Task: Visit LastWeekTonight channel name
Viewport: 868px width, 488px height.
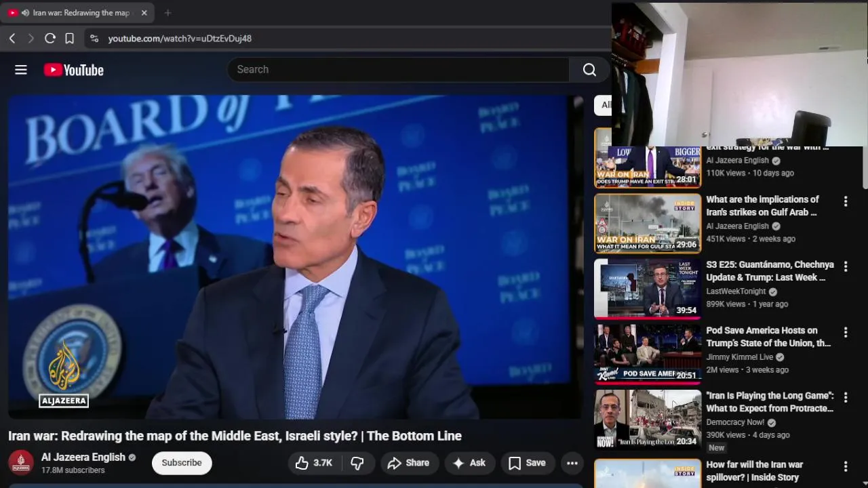Action: click(x=736, y=291)
